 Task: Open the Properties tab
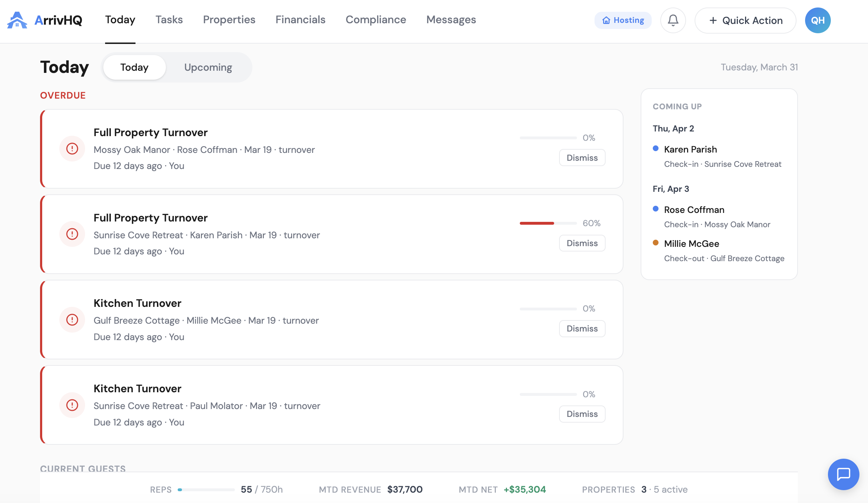[x=229, y=20]
